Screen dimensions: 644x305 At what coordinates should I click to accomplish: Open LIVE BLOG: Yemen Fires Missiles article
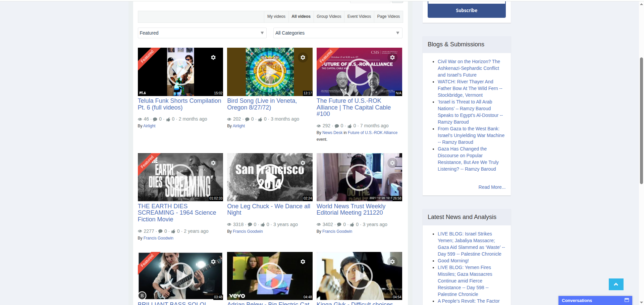point(465,281)
